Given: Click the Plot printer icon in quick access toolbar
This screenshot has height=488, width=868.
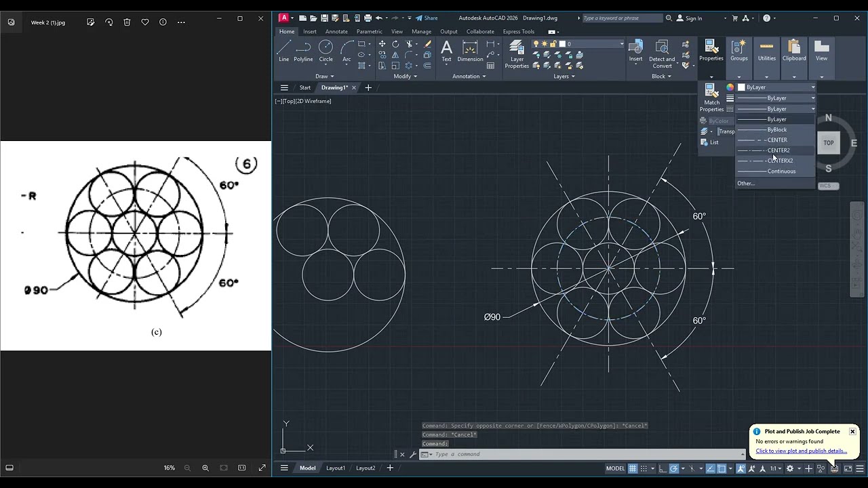Looking at the screenshot, I should pos(368,18).
